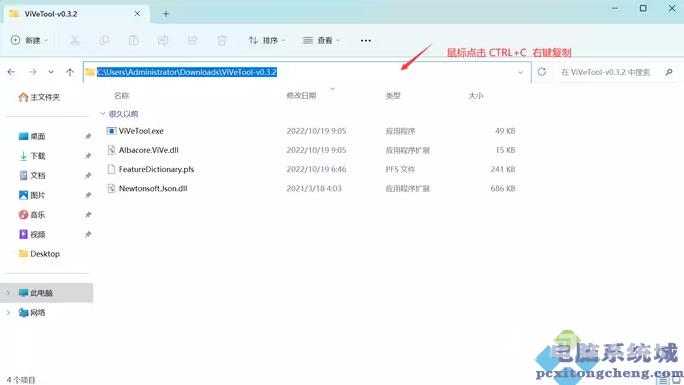Select the Albacore.ViVe.dll file

[x=149, y=150]
